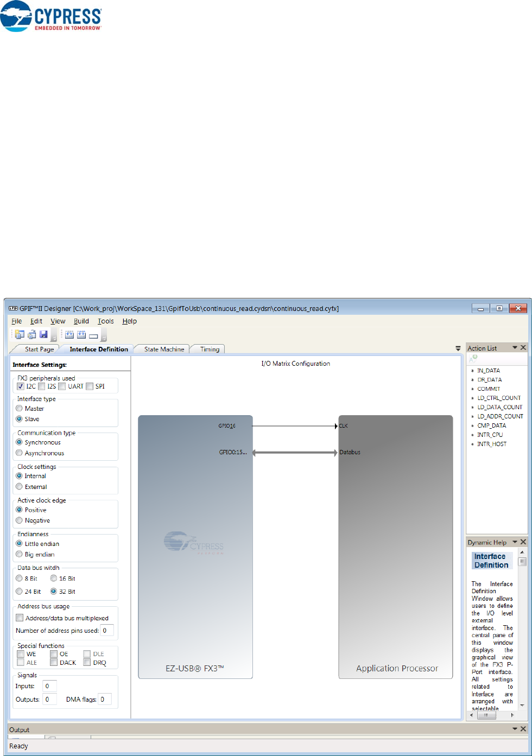
Task: Click the Dynamic Help vertical scrollbar thumb
Action: pos(522,562)
